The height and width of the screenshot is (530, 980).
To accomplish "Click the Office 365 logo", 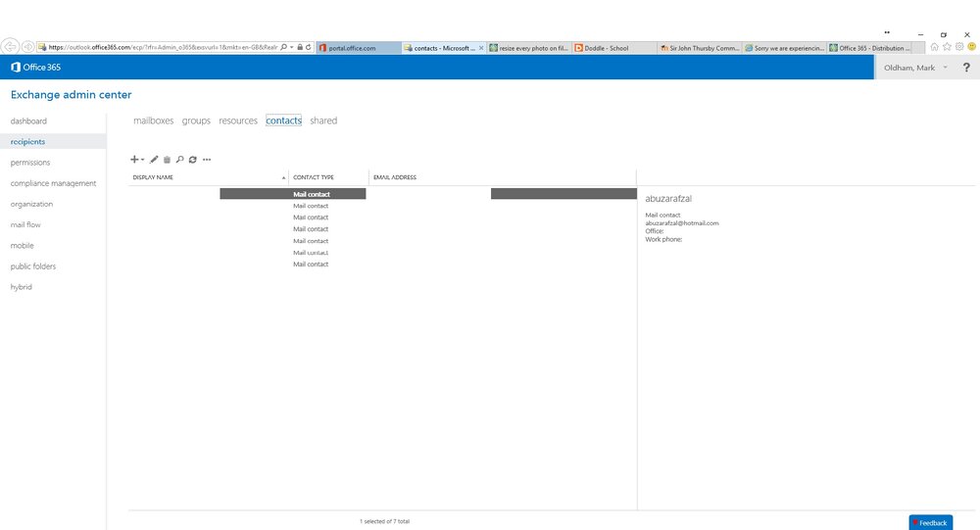I will pyautogui.click(x=35, y=67).
